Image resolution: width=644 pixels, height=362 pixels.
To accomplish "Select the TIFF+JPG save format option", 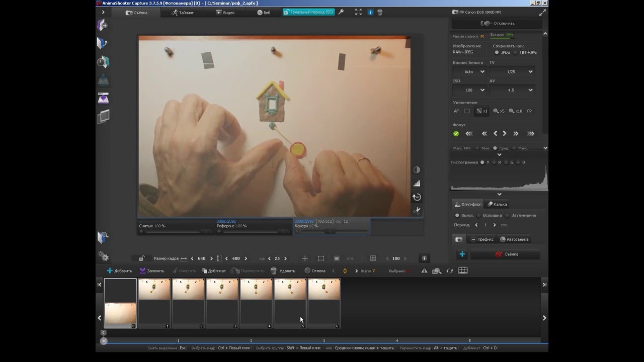I will (x=516, y=52).
